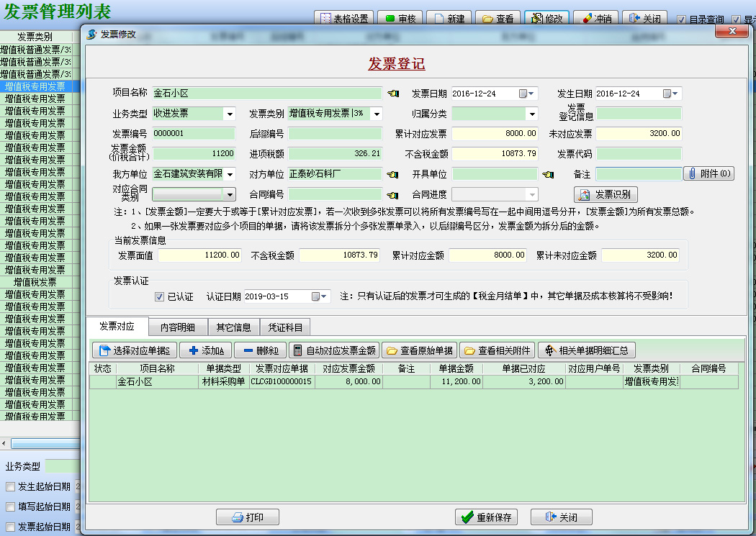The height and width of the screenshot is (536, 756).
Task: Click the 进项税额 field showing 326.21
Action: (335, 154)
